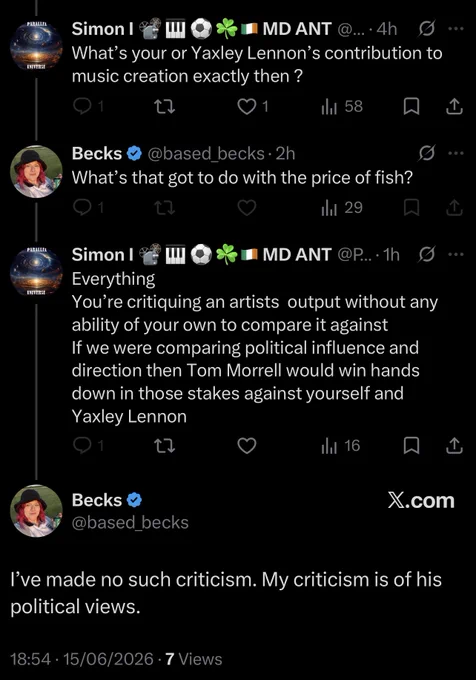Open more options on Simon's 1h tweet
Screen dimensions: 476x680
click(x=456, y=255)
